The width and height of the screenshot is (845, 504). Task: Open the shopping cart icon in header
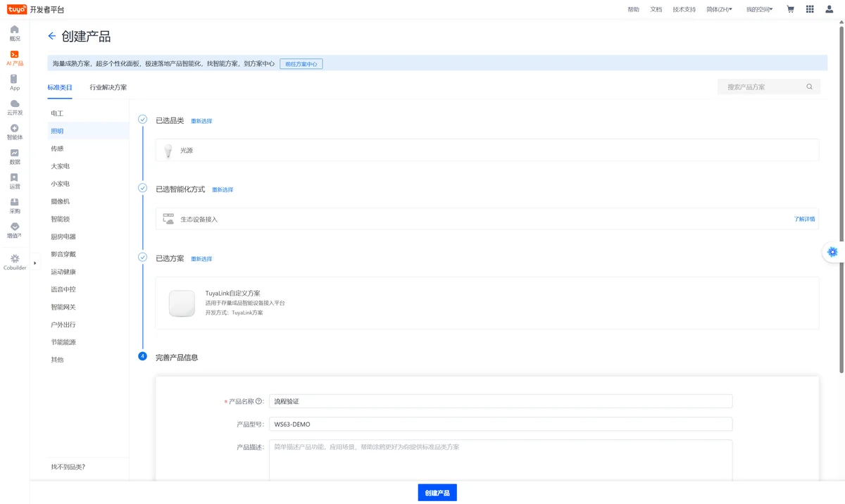[x=790, y=9]
